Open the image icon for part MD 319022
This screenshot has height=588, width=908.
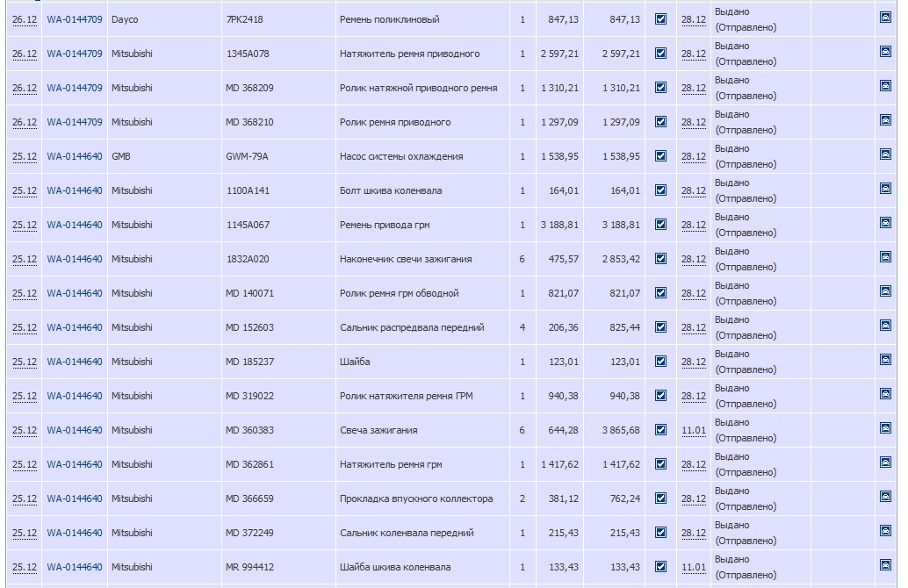coord(885,393)
